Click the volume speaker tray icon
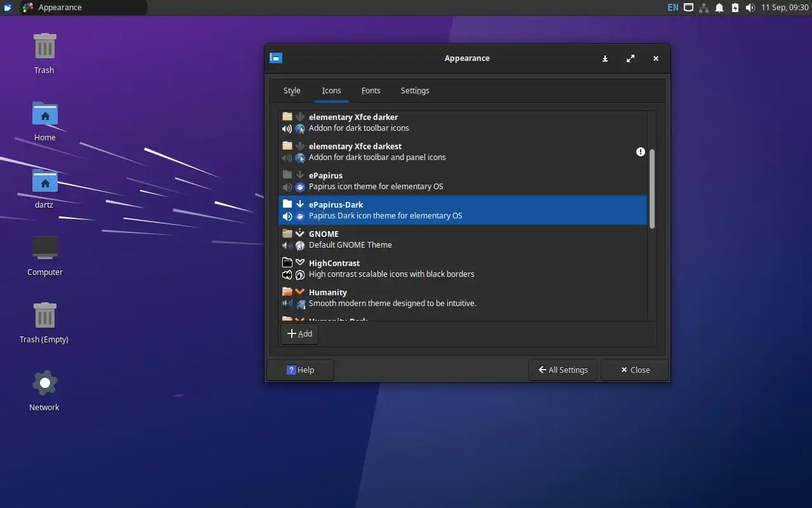812x508 pixels. (750, 8)
